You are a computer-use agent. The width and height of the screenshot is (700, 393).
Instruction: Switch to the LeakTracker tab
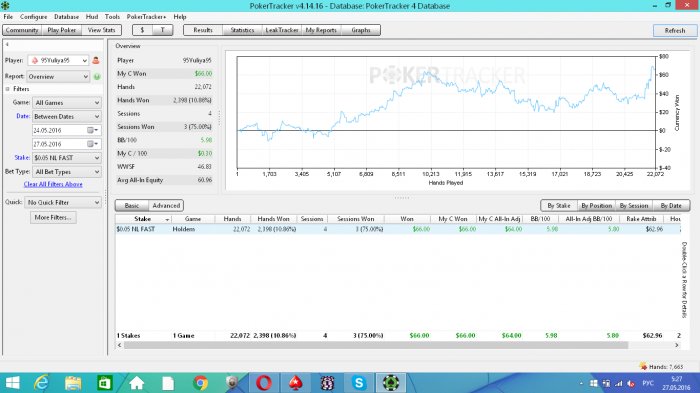coord(281,30)
